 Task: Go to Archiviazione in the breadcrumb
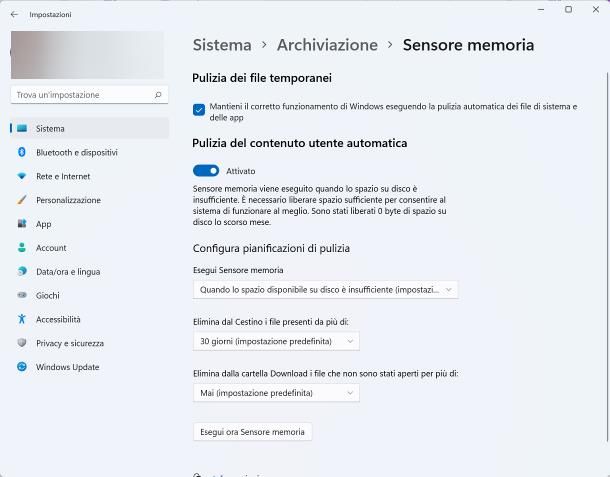coord(327,45)
